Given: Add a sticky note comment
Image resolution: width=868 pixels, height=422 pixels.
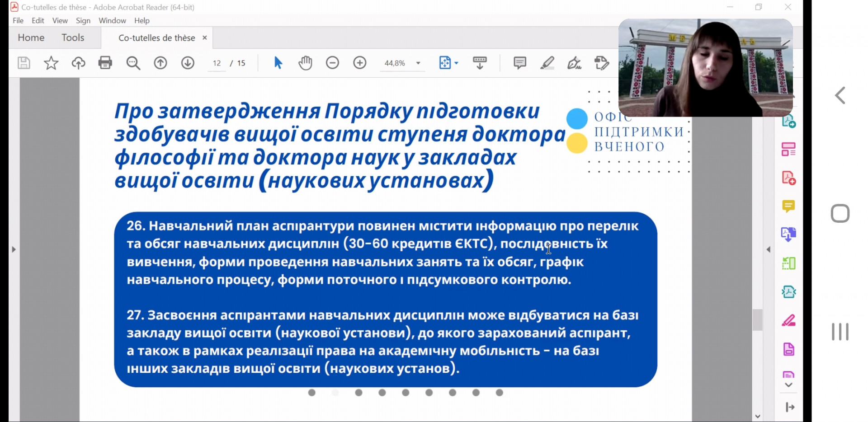Looking at the screenshot, I should click(x=520, y=63).
